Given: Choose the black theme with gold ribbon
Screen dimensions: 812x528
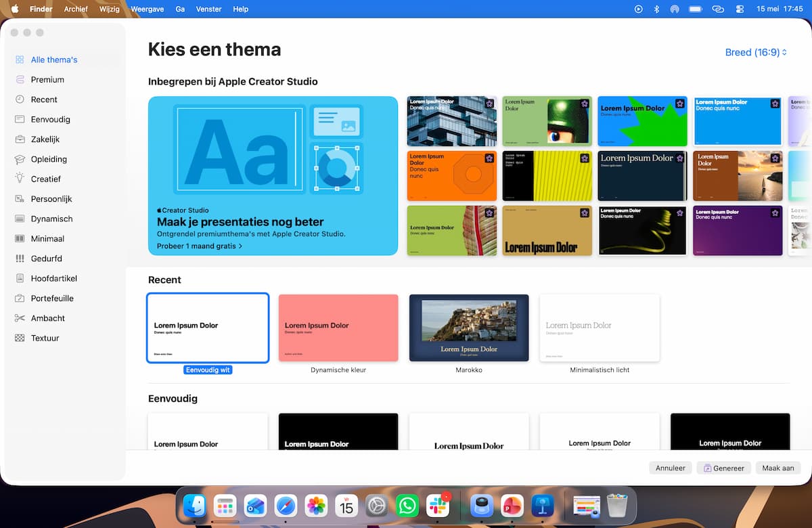Looking at the screenshot, I should (x=643, y=231).
